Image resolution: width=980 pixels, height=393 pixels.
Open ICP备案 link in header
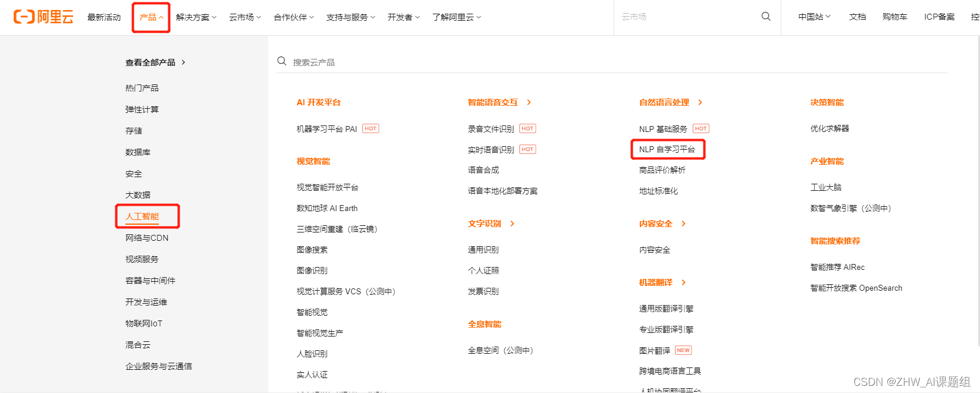pos(940,17)
